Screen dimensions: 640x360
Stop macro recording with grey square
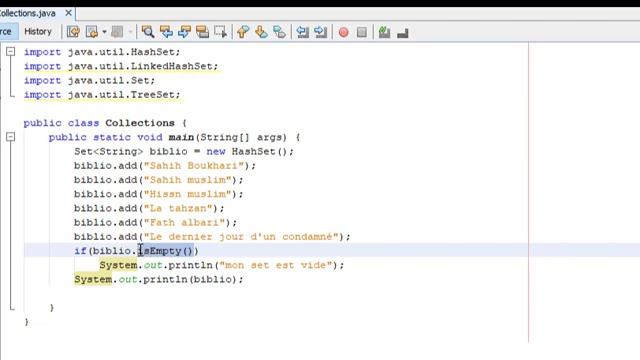(x=362, y=32)
